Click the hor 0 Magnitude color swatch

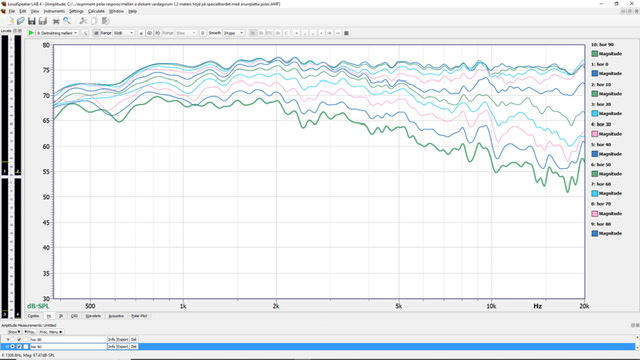click(x=595, y=73)
